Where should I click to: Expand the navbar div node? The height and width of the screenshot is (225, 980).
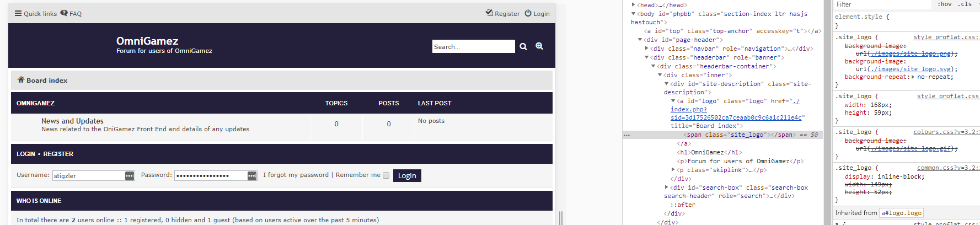pyautogui.click(x=647, y=49)
